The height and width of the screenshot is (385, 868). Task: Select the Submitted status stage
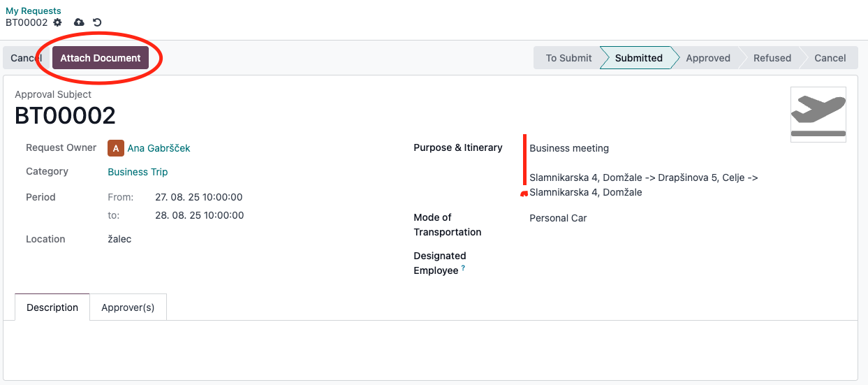point(638,58)
